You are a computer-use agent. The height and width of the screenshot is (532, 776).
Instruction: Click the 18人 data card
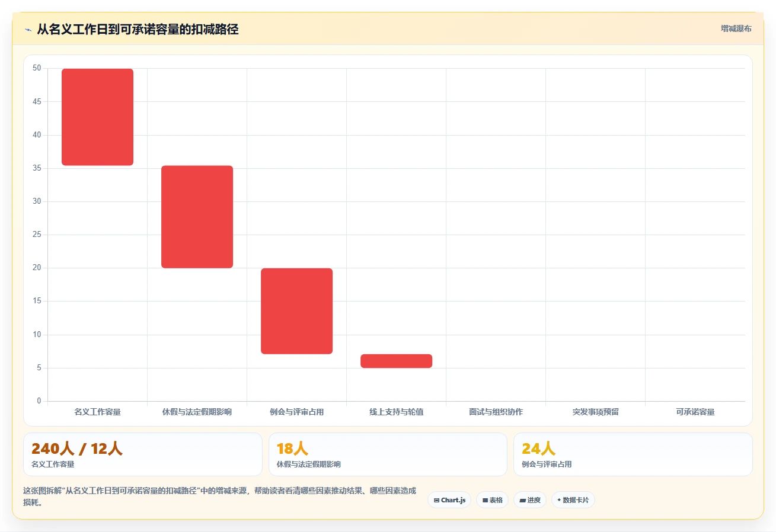pyautogui.click(x=388, y=454)
